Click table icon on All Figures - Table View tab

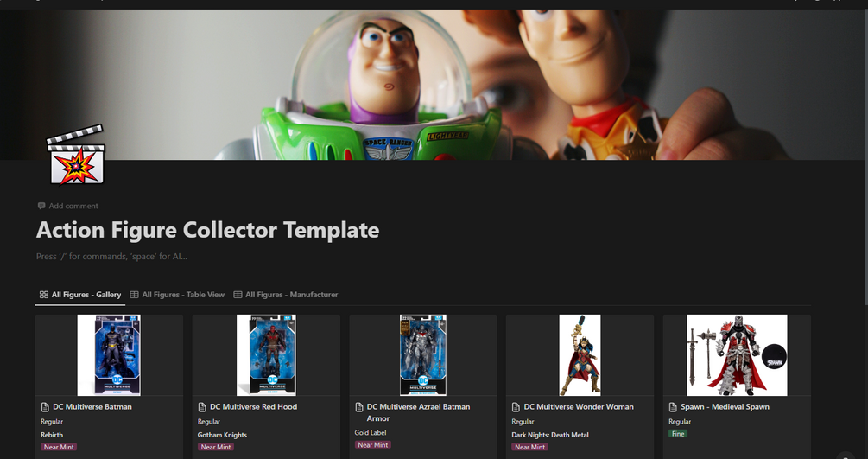(134, 295)
